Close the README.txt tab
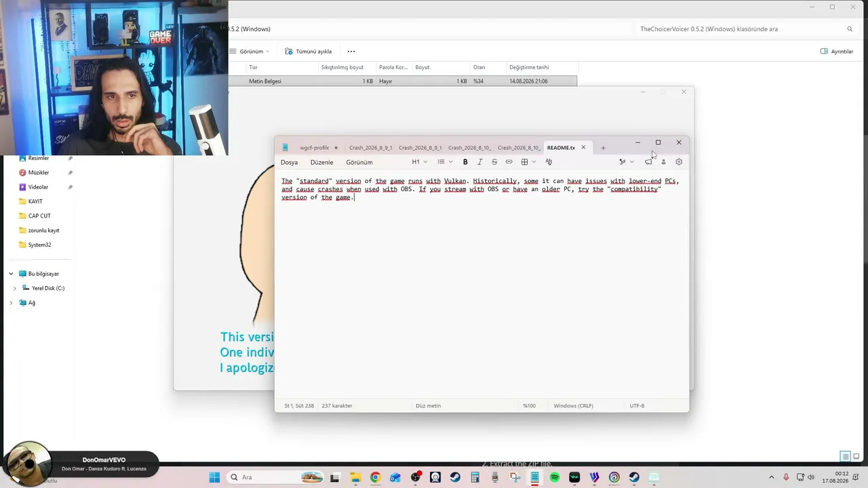 coord(583,148)
